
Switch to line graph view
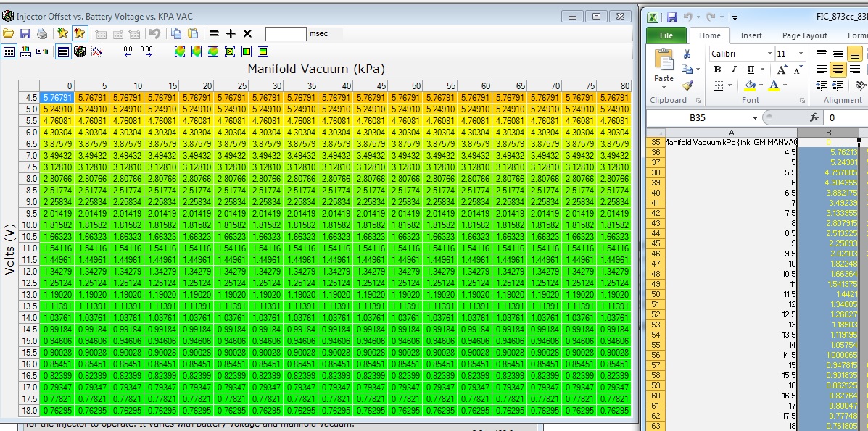(x=97, y=51)
